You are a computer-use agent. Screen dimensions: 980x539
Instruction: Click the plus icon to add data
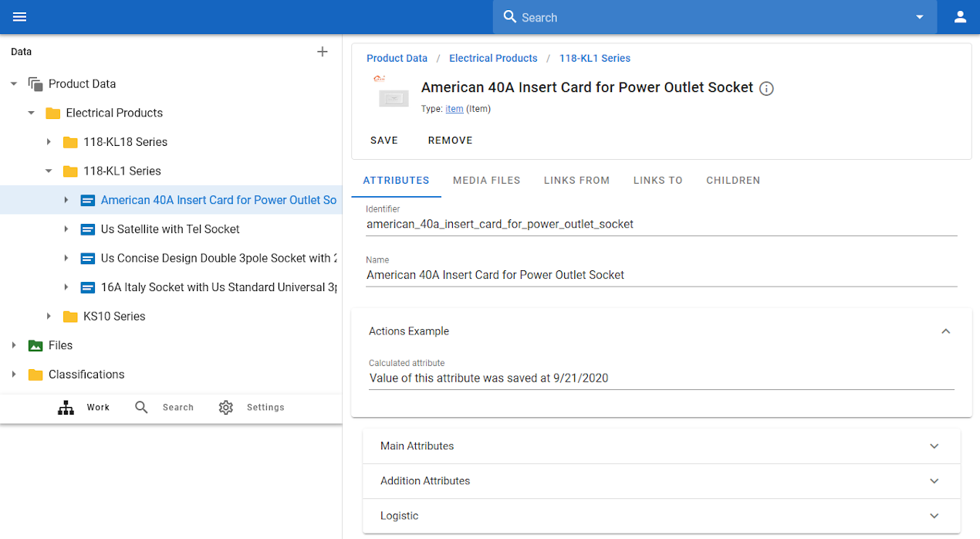(x=323, y=52)
